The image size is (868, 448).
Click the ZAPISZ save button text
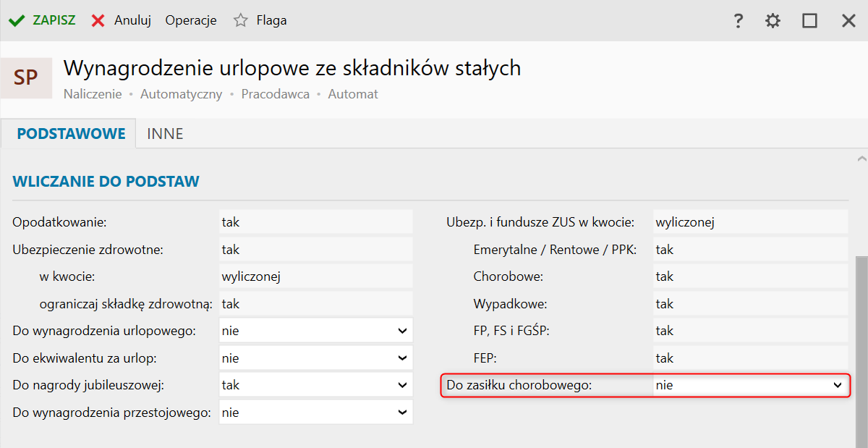point(54,20)
